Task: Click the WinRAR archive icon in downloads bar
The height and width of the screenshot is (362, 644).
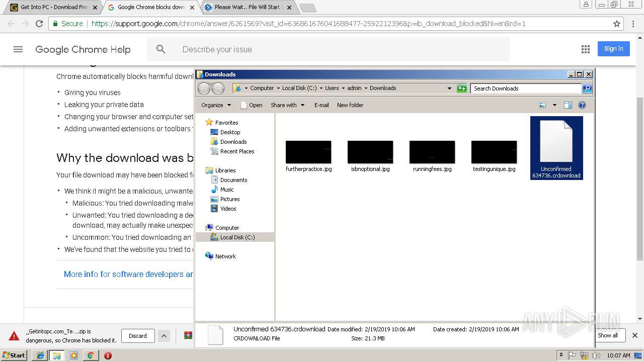Action: pyautogui.click(x=188, y=335)
